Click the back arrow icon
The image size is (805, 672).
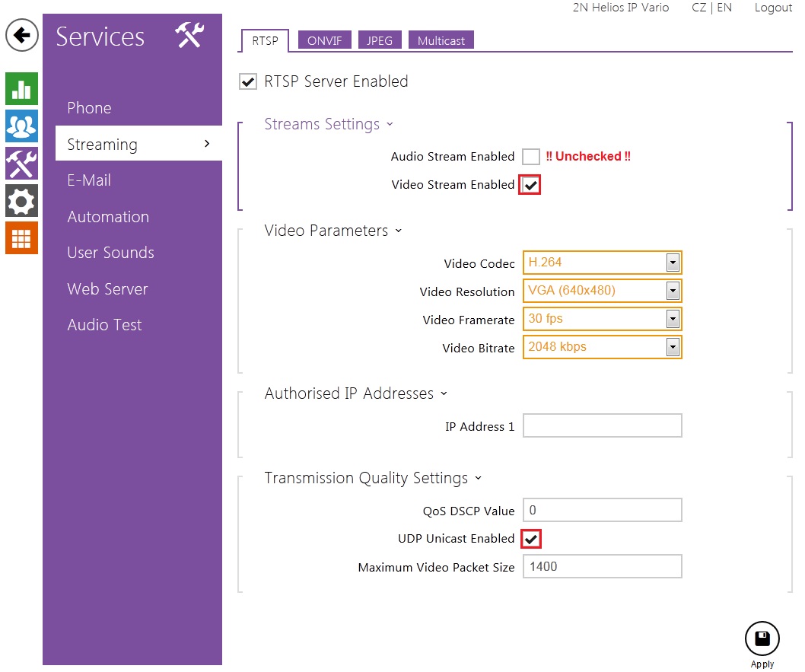point(22,36)
